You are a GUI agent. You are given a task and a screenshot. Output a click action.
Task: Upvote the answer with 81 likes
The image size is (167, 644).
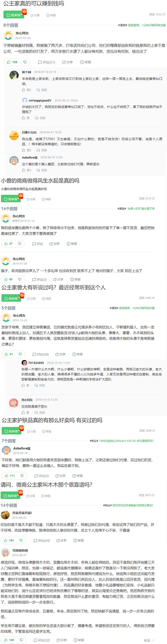pyautogui.click(x=9, y=354)
